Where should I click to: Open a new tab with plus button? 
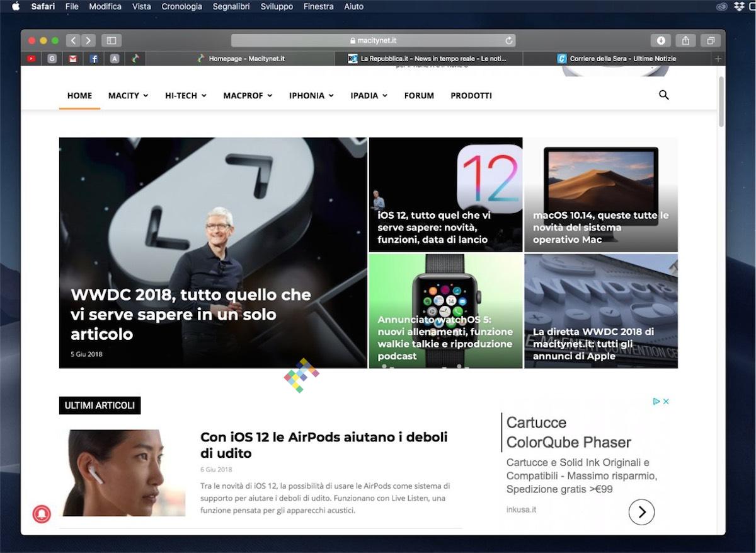tap(718, 59)
